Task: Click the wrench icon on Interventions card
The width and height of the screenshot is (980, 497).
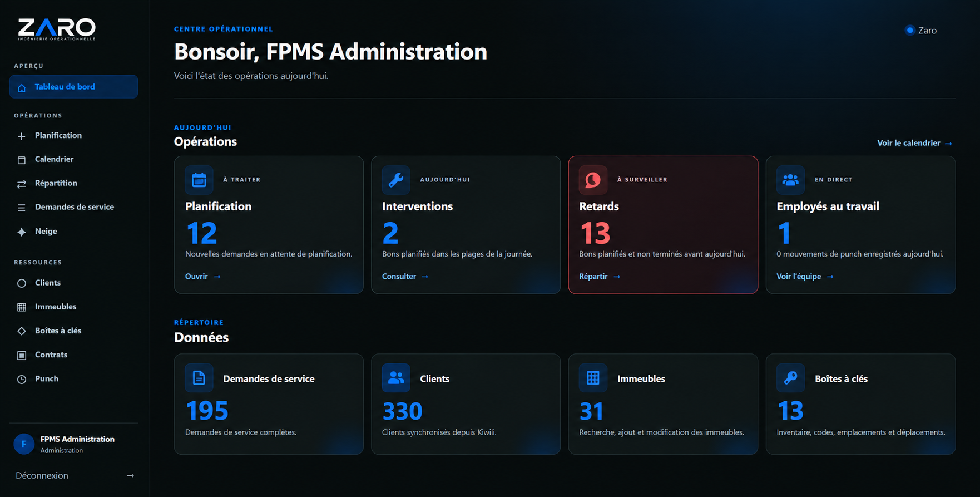Action: tap(396, 180)
